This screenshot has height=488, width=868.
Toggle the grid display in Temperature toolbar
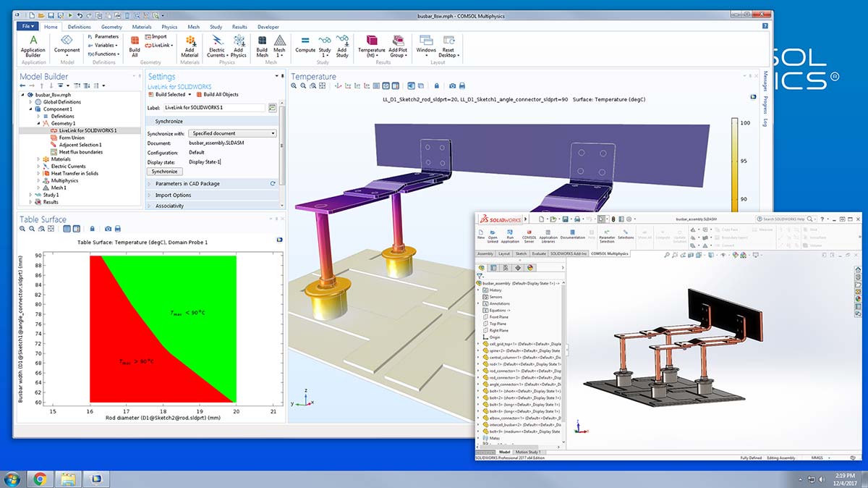click(386, 86)
